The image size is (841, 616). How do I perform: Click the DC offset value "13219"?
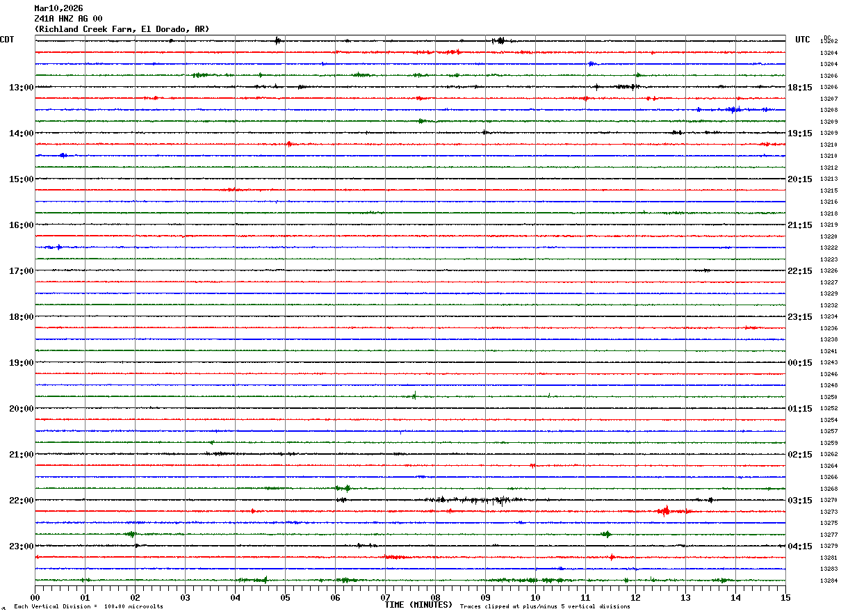[828, 225]
